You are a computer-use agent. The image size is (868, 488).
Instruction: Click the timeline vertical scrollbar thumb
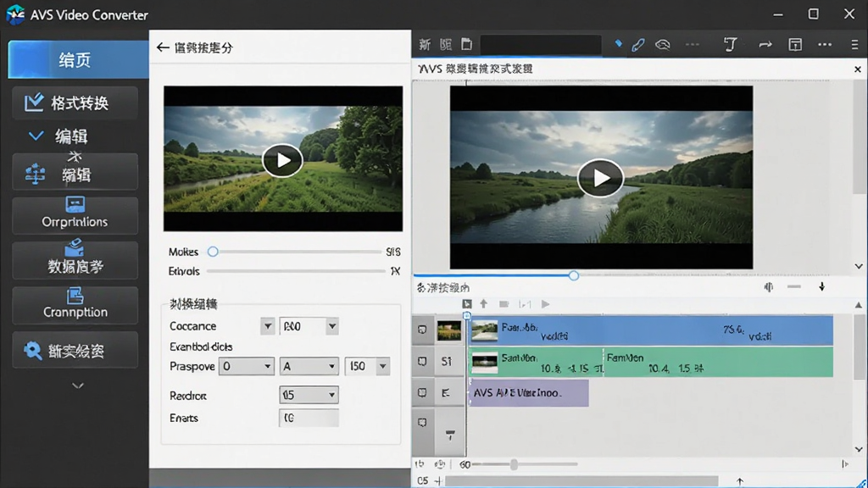point(858,347)
